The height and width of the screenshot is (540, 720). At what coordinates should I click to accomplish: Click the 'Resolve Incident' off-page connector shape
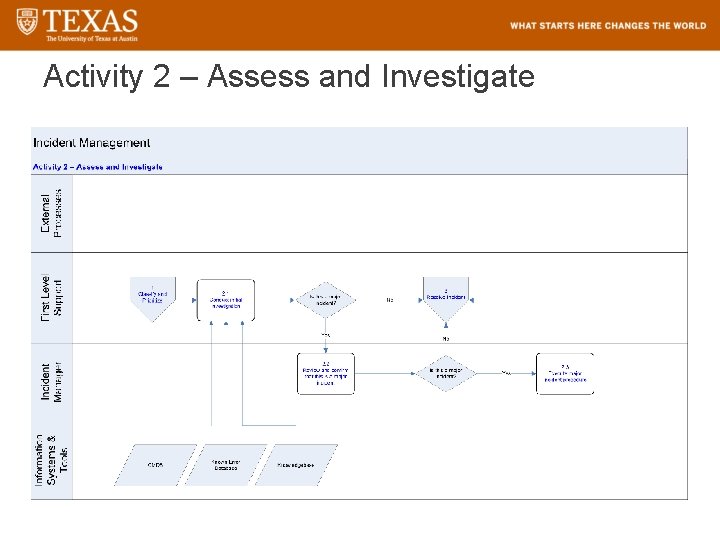tap(445, 299)
